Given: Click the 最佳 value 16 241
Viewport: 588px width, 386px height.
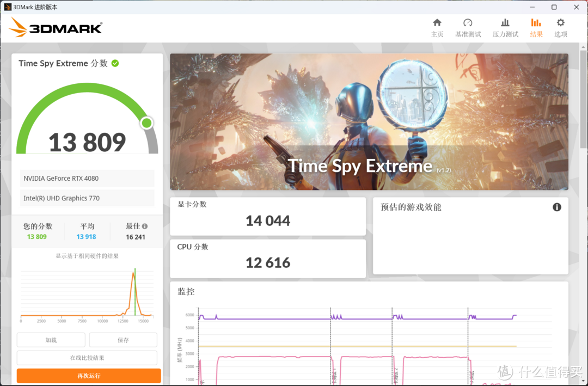Looking at the screenshot, I should point(136,237).
